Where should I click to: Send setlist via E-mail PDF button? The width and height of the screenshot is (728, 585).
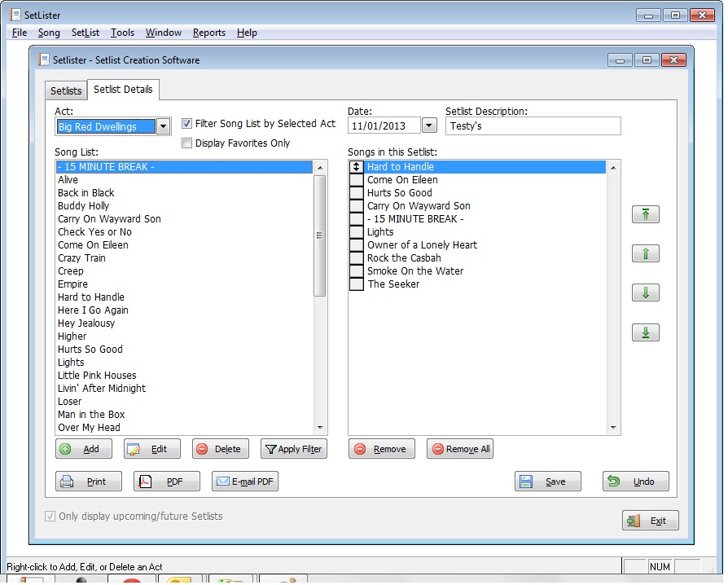tap(244, 482)
